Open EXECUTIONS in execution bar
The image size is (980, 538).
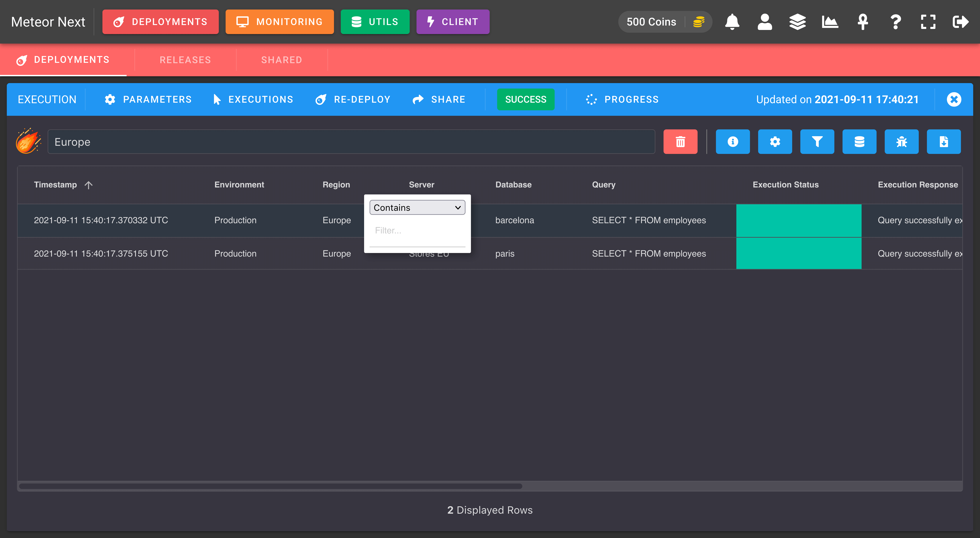(x=253, y=99)
